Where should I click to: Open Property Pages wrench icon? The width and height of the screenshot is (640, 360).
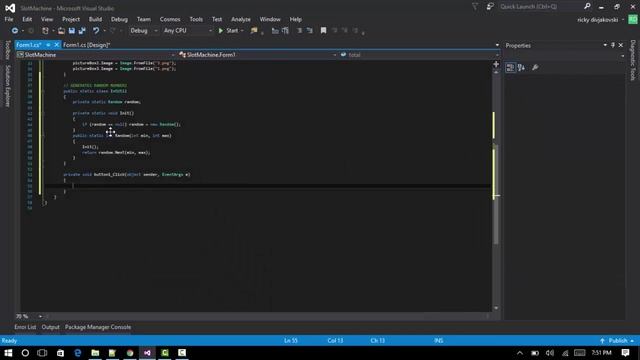(x=535, y=67)
